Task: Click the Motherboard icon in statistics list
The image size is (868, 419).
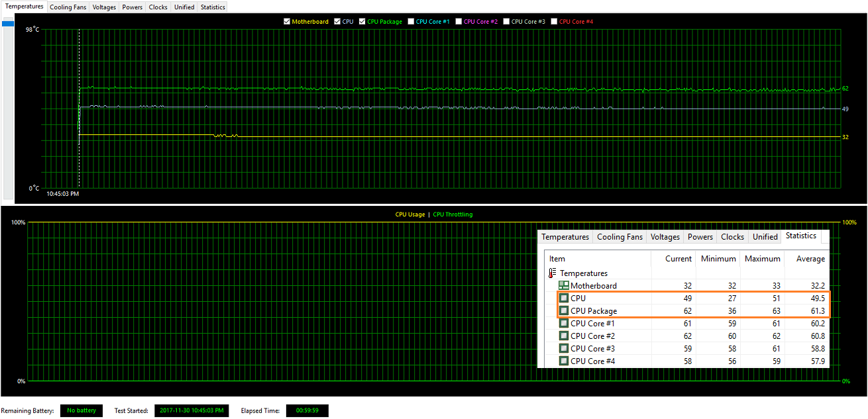Action: click(x=564, y=286)
